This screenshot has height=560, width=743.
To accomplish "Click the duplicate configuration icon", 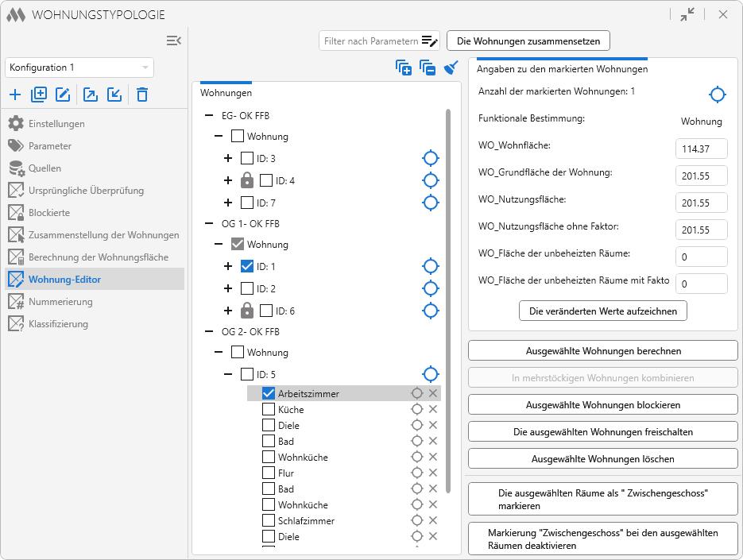I will pyautogui.click(x=39, y=95).
